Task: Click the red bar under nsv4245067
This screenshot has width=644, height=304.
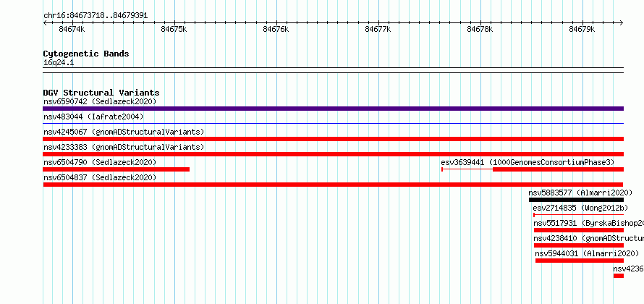Action: 333,139
